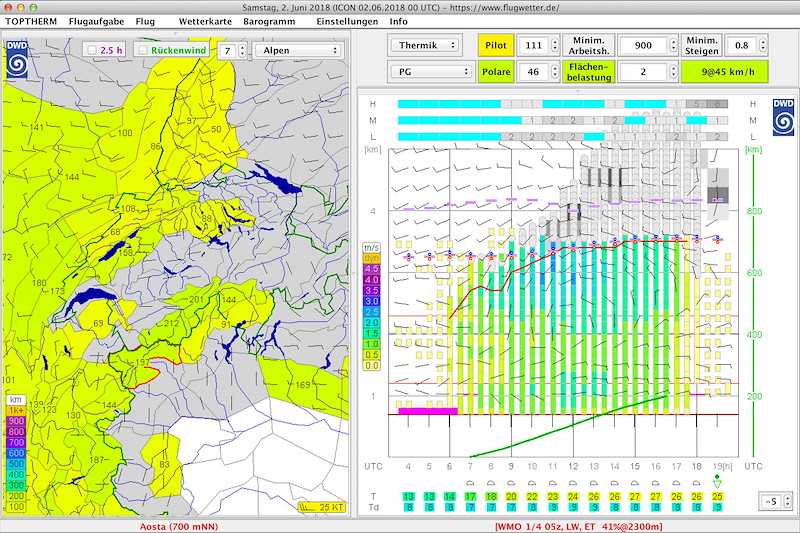The width and height of the screenshot is (800, 533).
Task: Click the DWD logo on the map
Action: (x=17, y=59)
